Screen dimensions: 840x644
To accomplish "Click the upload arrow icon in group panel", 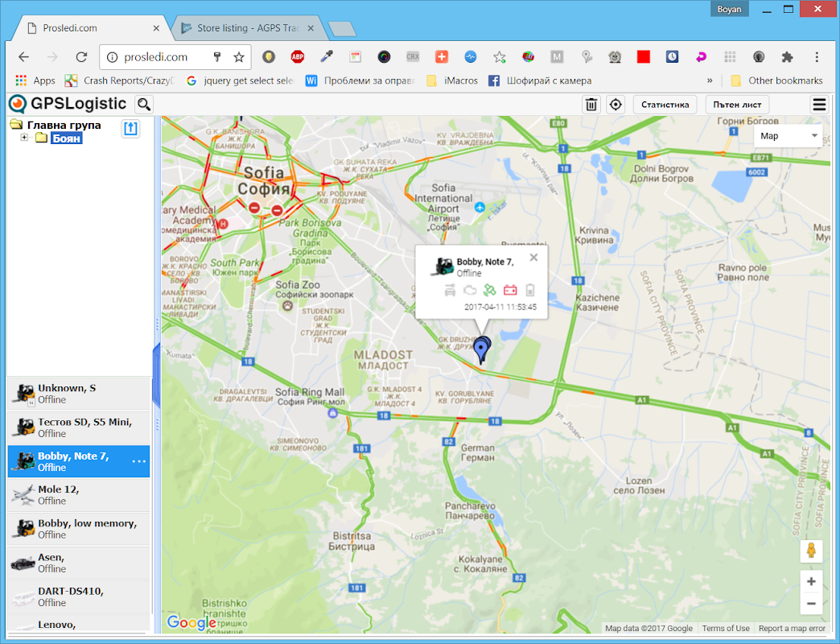I will coord(130,129).
